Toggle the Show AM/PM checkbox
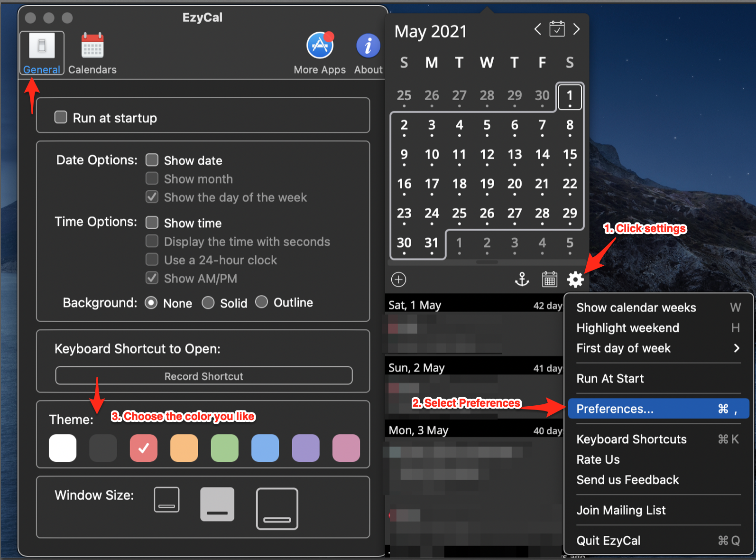Viewport: 756px width, 560px height. (x=152, y=278)
